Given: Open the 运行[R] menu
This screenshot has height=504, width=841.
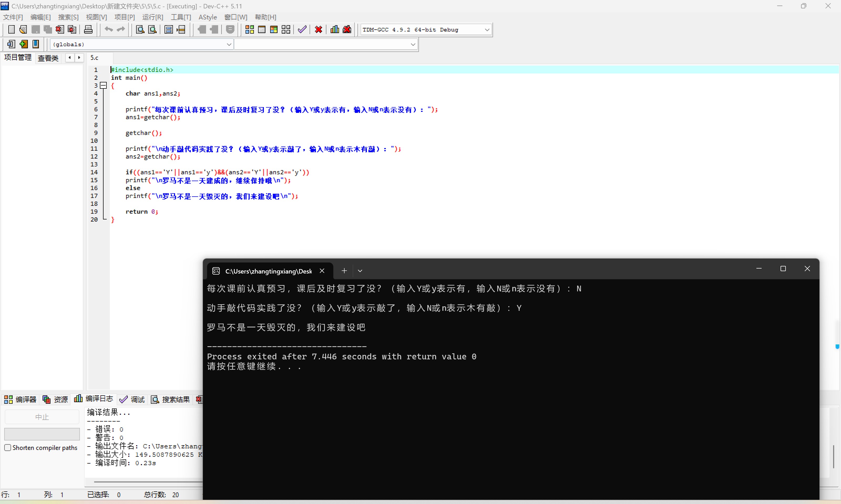Looking at the screenshot, I should [152, 17].
